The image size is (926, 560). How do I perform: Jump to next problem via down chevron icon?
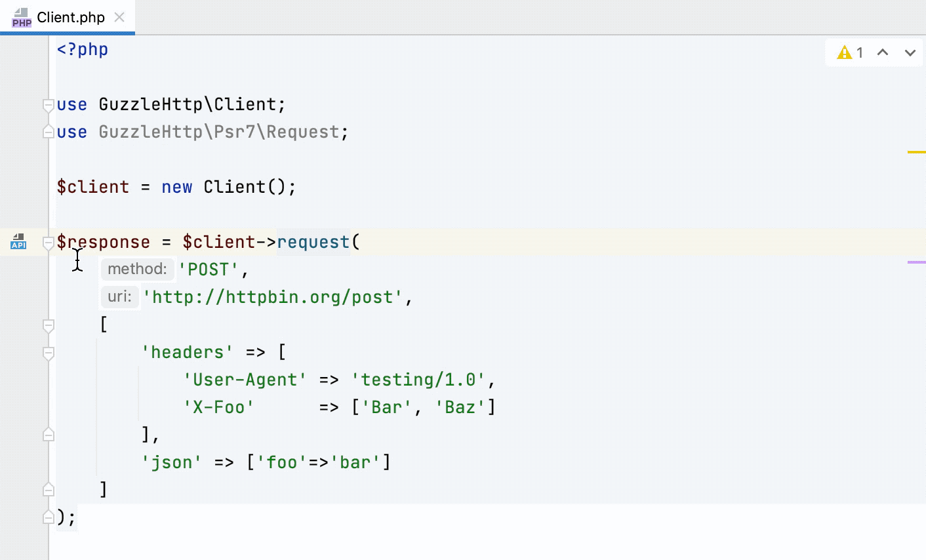910,52
